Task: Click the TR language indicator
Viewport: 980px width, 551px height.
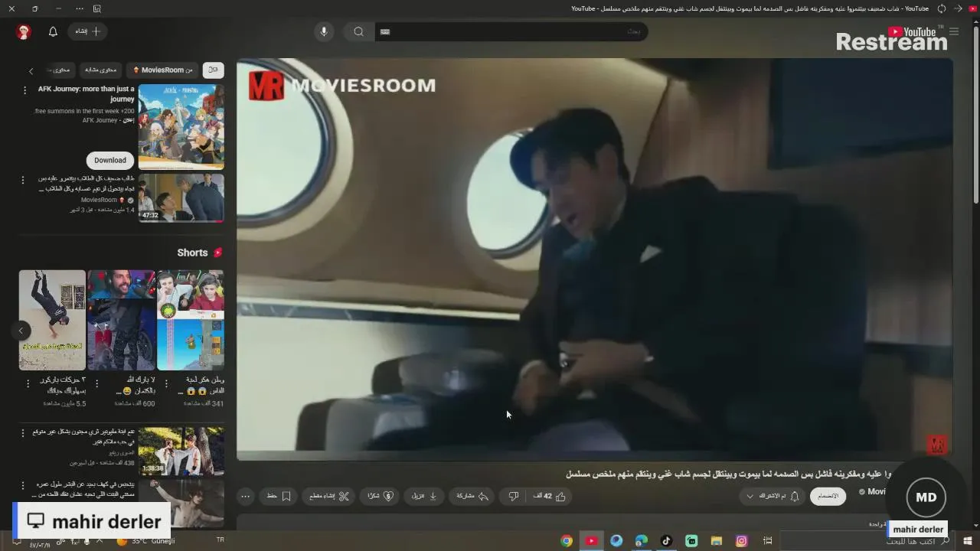Action: [x=220, y=540]
